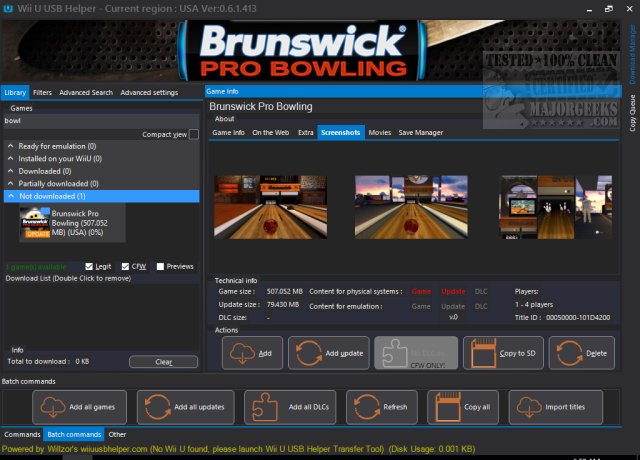
Task: Open the Copy Queue side panel
Action: (x=632, y=113)
